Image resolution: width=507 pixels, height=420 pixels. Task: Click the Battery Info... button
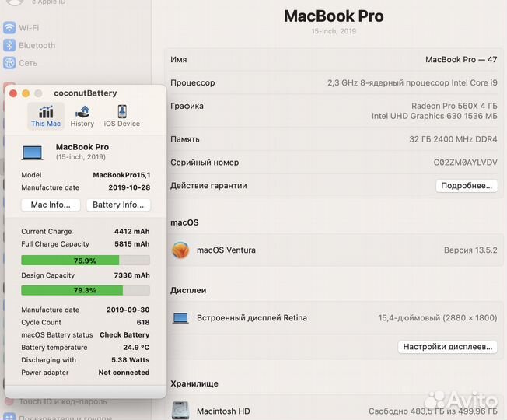(118, 205)
